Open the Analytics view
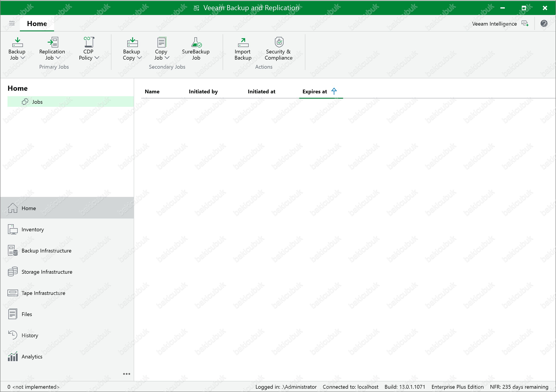 pos(32,356)
